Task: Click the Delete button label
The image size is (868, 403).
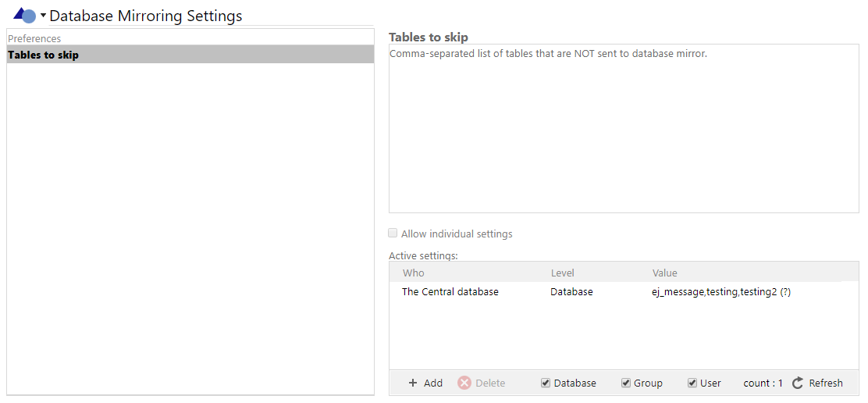Action: pyautogui.click(x=490, y=383)
